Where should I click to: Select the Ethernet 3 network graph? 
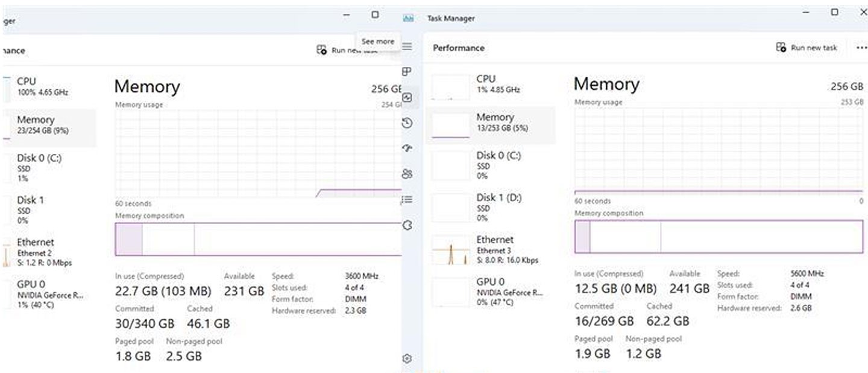pyautogui.click(x=491, y=249)
